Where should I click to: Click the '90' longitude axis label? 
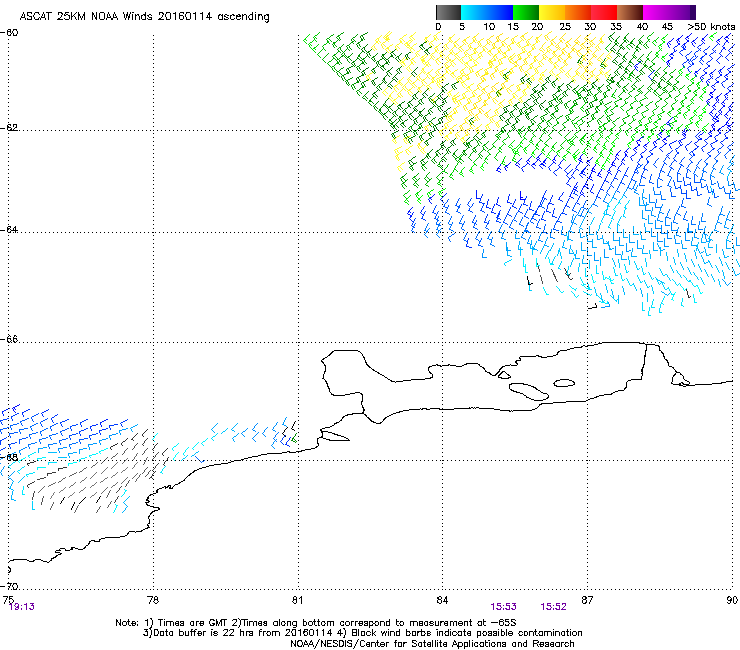point(732,600)
